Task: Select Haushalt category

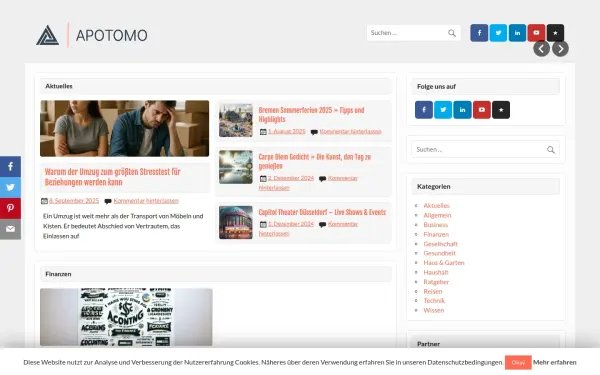Action: point(435,272)
